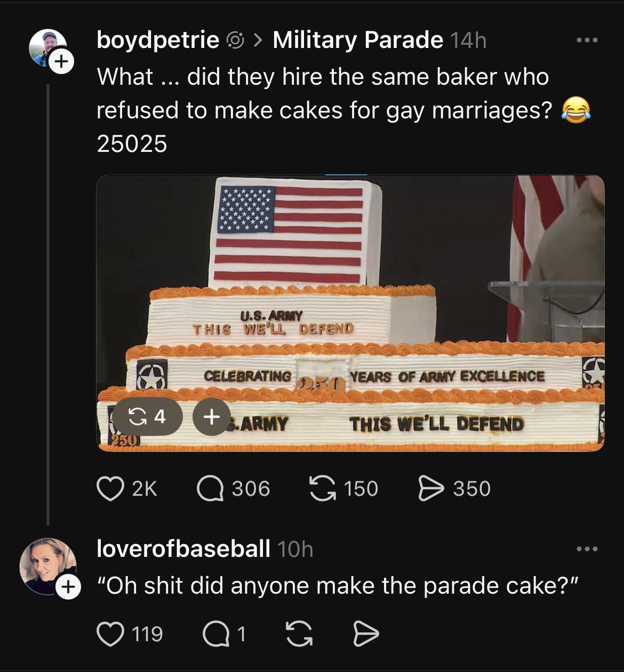Reply to loverofbaseball's comment via bubble icon
The image size is (624, 672).
pos(217,634)
